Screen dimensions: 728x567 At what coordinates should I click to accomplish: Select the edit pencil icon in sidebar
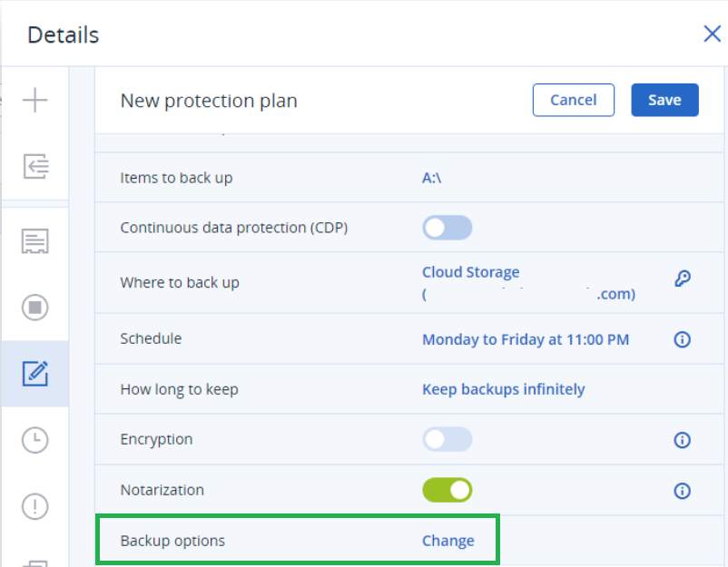pos(34,374)
